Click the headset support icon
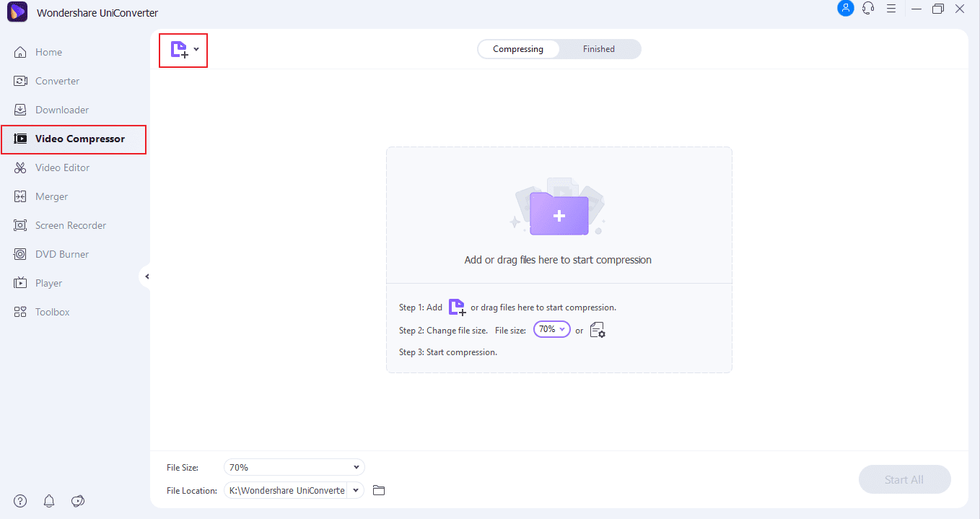980x519 pixels. coord(868,9)
